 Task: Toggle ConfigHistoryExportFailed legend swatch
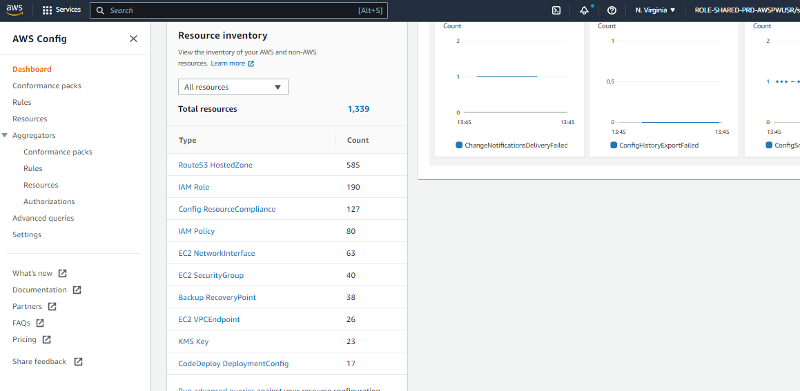614,145
